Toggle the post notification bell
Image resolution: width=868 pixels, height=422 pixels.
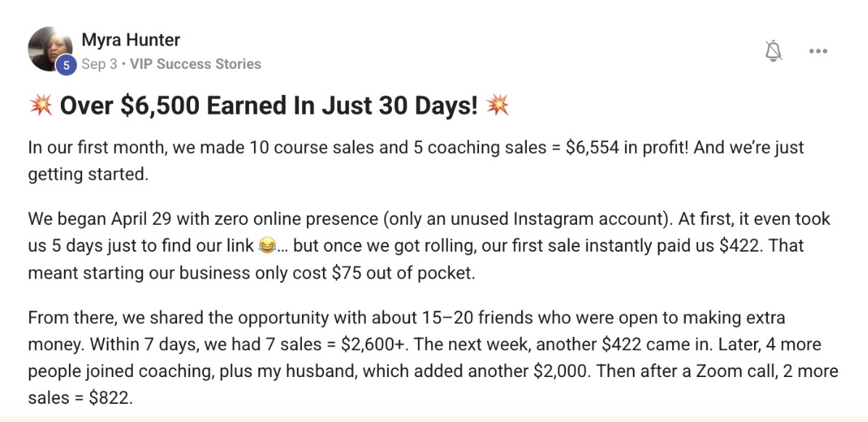[x=774, y=51]
